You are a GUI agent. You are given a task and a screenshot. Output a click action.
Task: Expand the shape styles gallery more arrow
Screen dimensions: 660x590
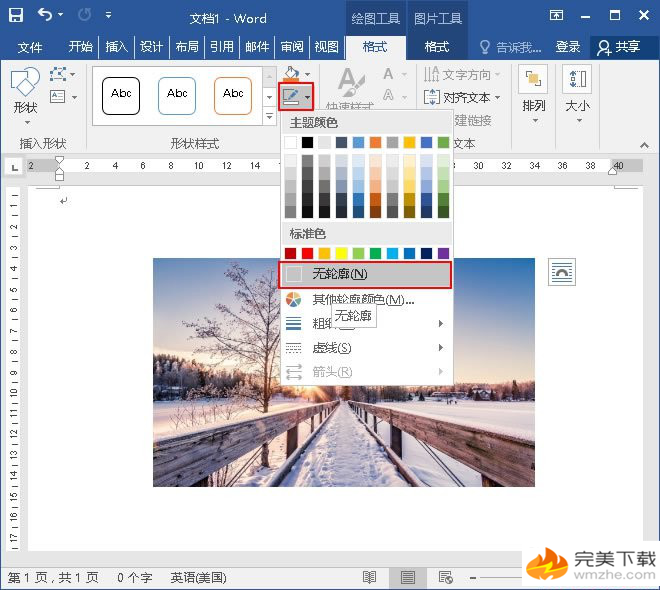pos(269,117)
